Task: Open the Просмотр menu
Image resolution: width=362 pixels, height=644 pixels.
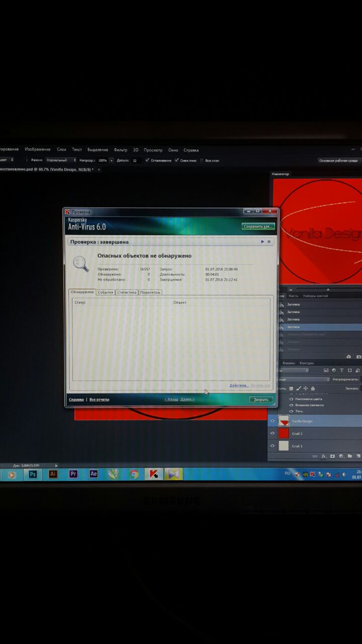Action: [x=153, y=150]
